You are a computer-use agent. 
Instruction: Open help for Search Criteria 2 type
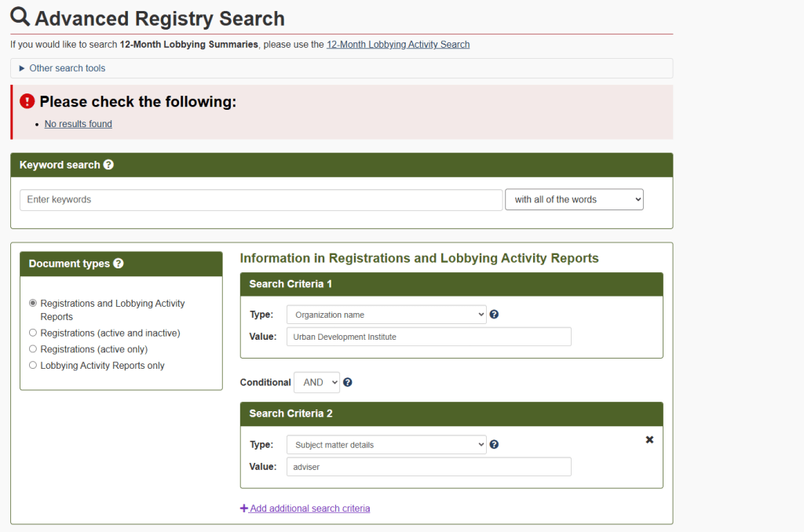point(494,445)
